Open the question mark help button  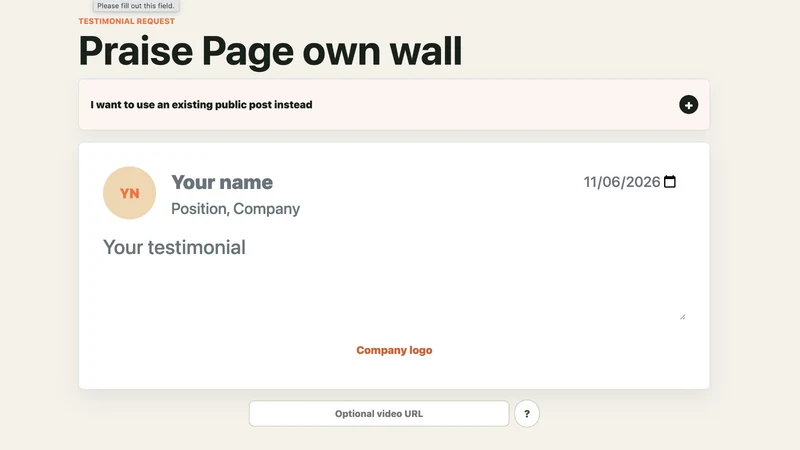point(527,414)
